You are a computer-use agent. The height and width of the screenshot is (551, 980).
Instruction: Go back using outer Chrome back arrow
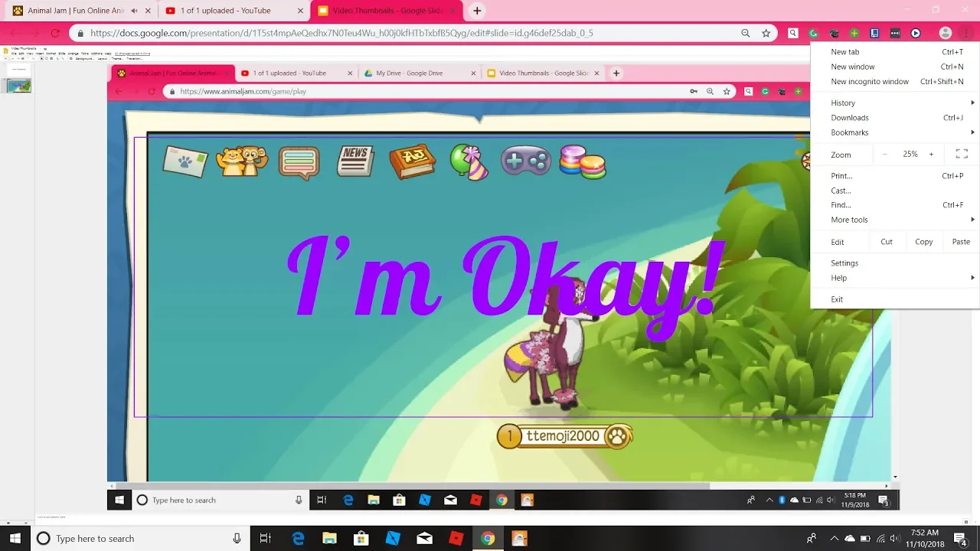(x=15, y=33)
